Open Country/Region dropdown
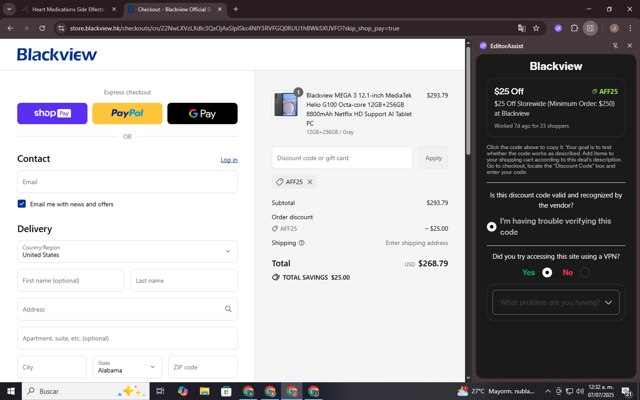The width and height of the screenshot is (640, 400). (x=127, y=251)
